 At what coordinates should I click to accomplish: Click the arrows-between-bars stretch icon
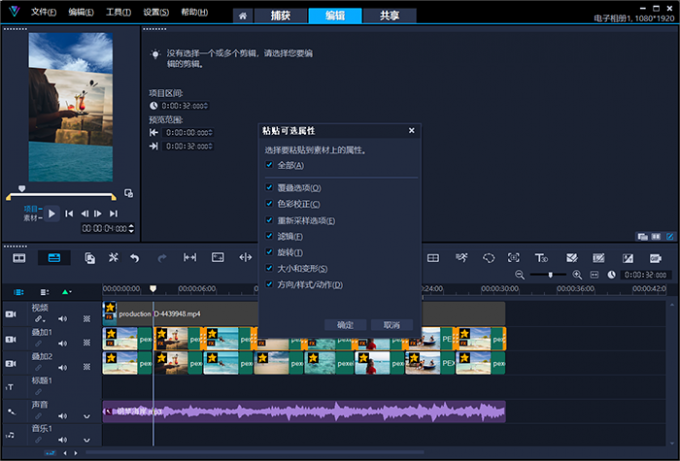coord(190,258)
